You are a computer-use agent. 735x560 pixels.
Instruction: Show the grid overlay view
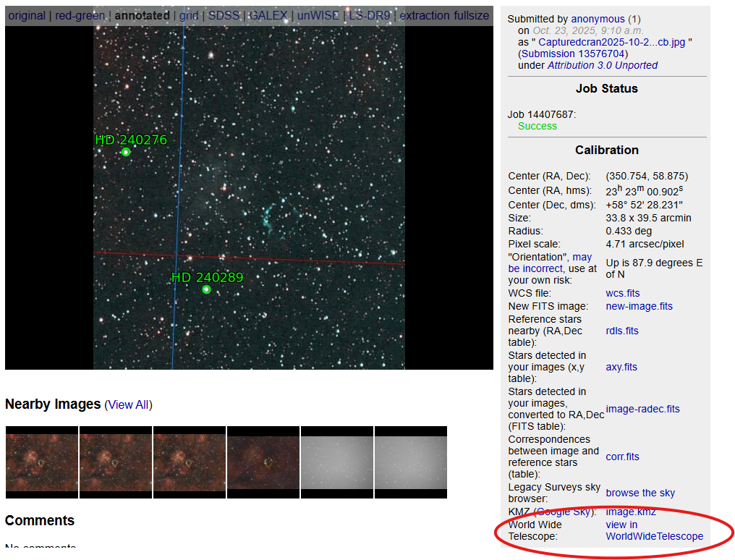pos(189,15)
